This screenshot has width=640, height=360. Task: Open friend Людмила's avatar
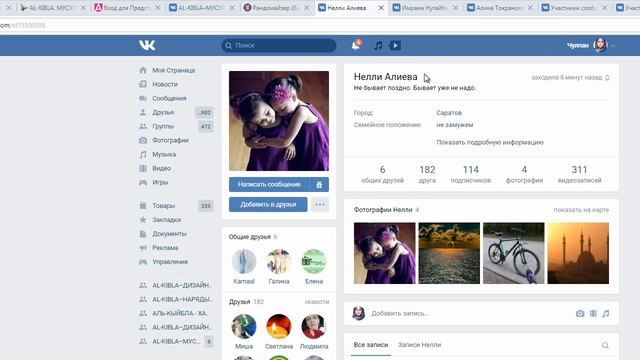(x=314, y=326)
